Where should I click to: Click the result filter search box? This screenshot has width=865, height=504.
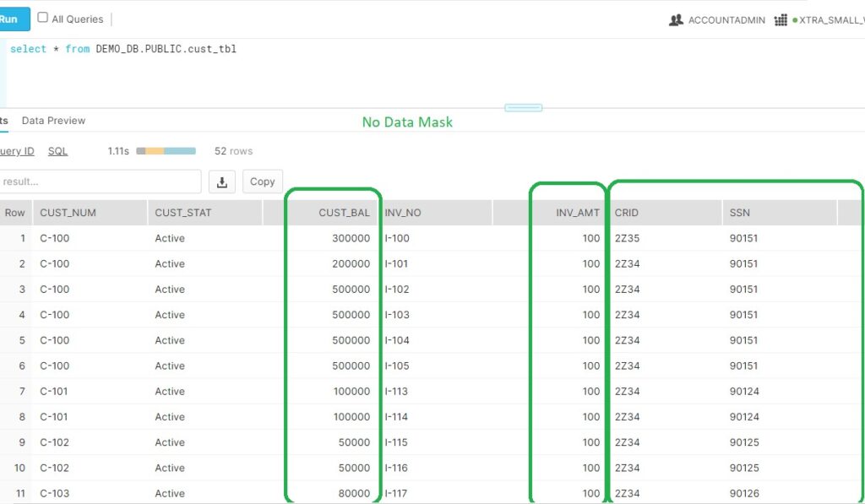(100, 182)
